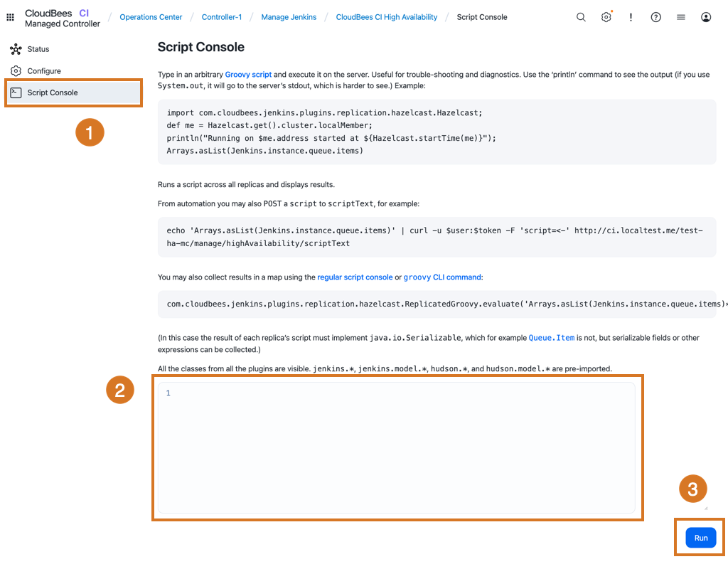This screenshot has width=728, height=569.
Task: Open the settings gear with notification dot
Action: pos(606,17)
